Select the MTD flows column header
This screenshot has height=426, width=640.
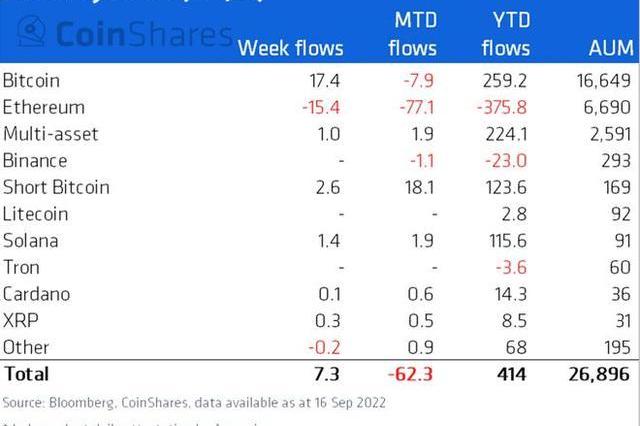(x=413, y=34)
